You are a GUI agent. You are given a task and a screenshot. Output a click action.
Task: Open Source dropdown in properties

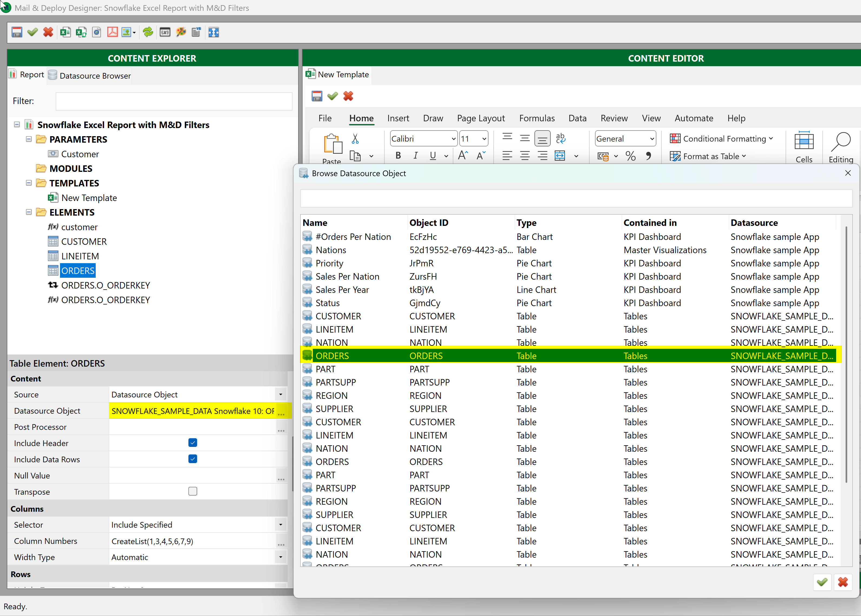click(281, 394)
